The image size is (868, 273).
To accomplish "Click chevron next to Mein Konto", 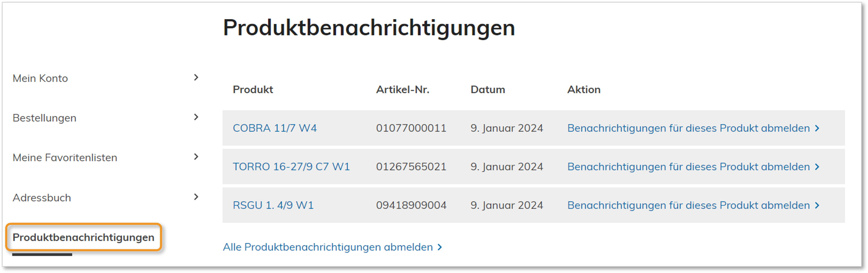I will pos(196,78).
